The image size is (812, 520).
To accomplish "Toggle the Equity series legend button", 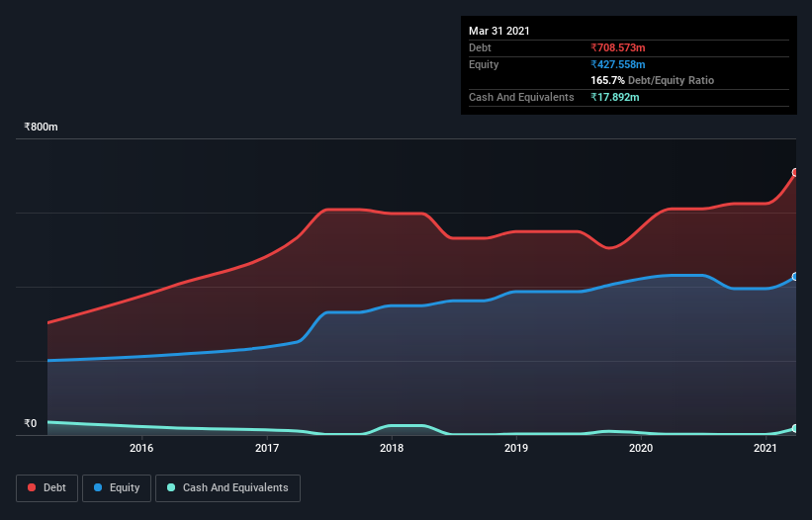I will click(x=117, y=488).
